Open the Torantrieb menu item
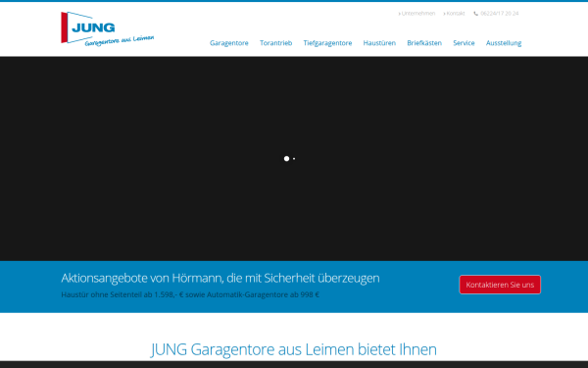 tap(275, 43)
